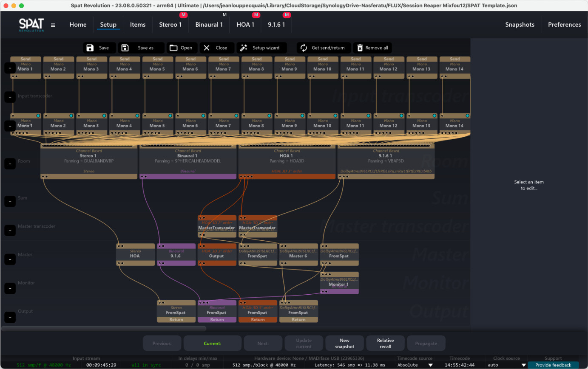The image size is (588, 369).
Task: Click red M badge above 9.1.6 1 tab
Action: click(287, 15)
